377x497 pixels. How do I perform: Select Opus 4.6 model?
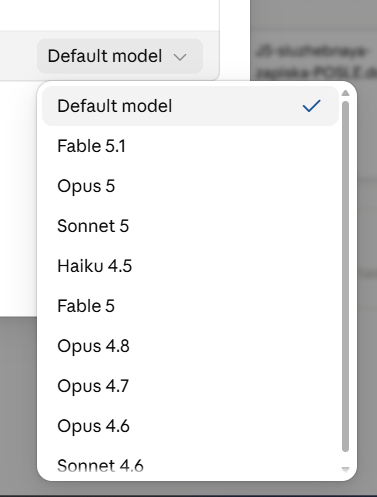point(190,426)
